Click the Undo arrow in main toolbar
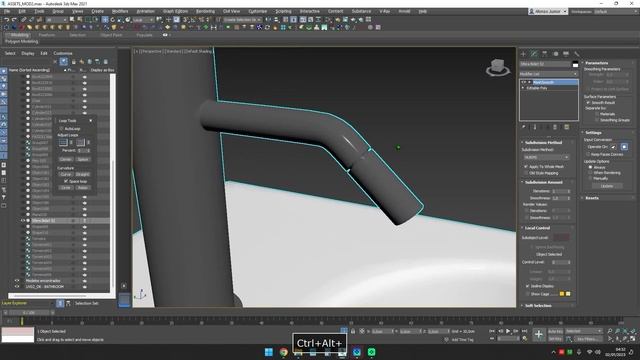 7,20
